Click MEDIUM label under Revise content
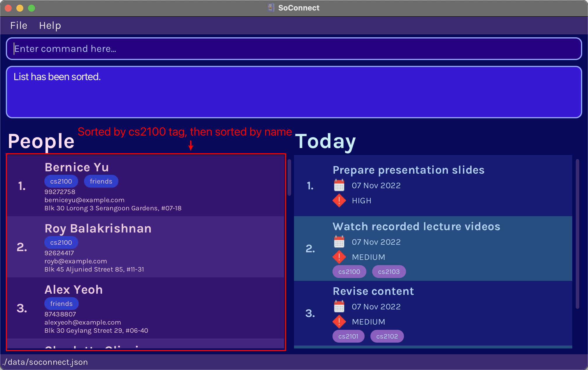 point(369,322)
